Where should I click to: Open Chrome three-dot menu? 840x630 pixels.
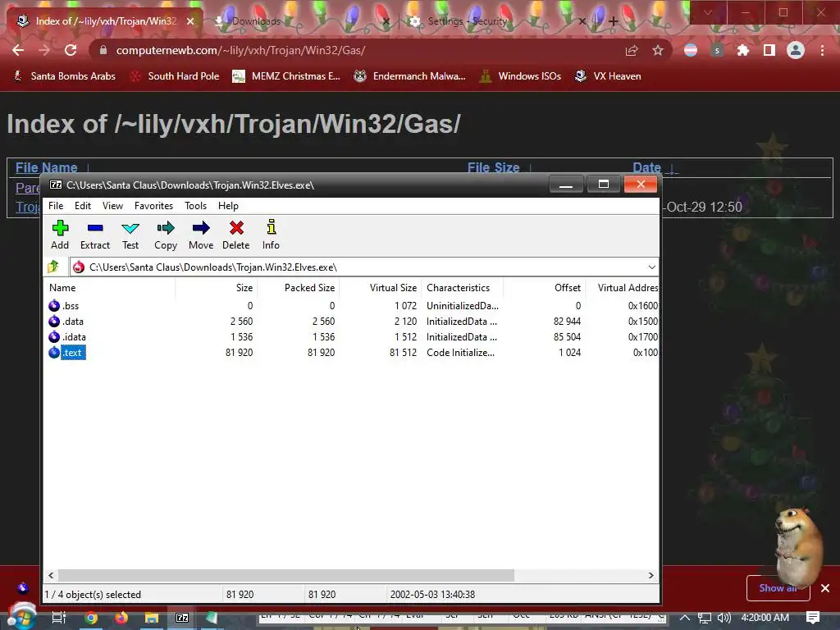point(822,50)
